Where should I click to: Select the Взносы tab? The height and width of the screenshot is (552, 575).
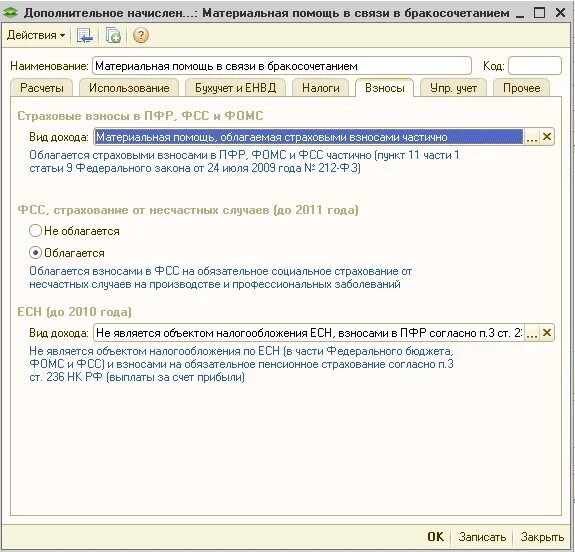click(x=385, y=88)
